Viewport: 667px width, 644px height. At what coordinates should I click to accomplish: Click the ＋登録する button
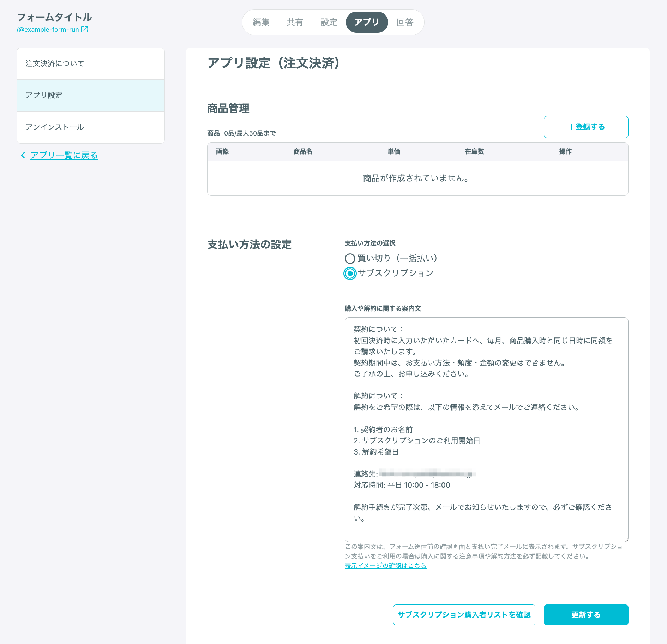[x=586, y=127]
